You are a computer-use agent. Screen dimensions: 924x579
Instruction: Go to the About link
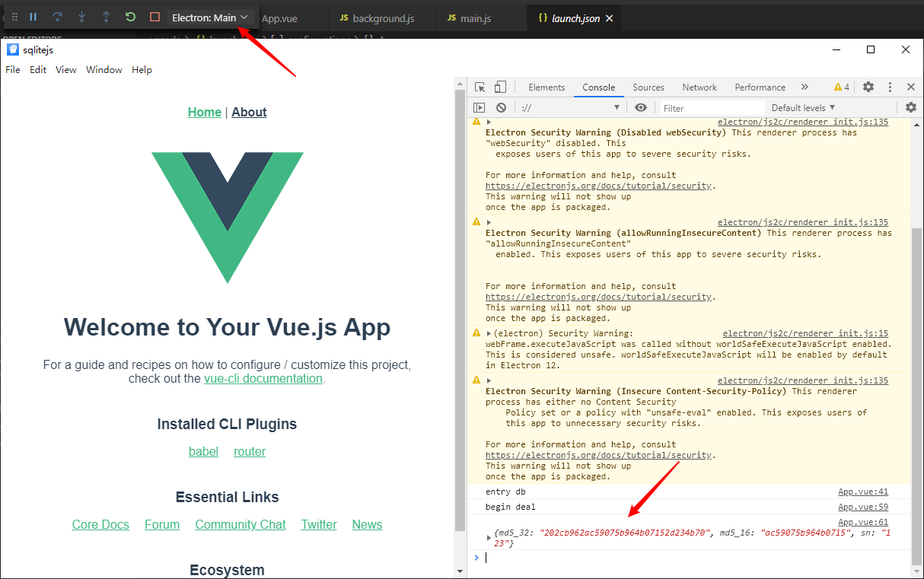(x=249, y=113)
